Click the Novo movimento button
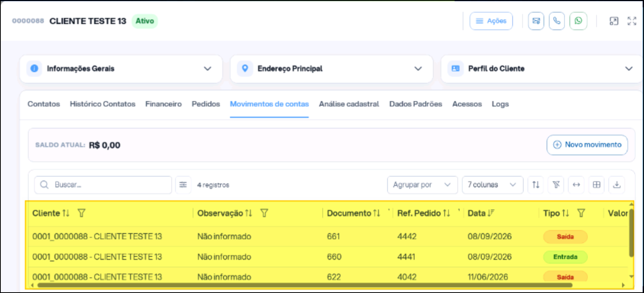The height and width of the screenshot is (293, 644). coord(587,145)
